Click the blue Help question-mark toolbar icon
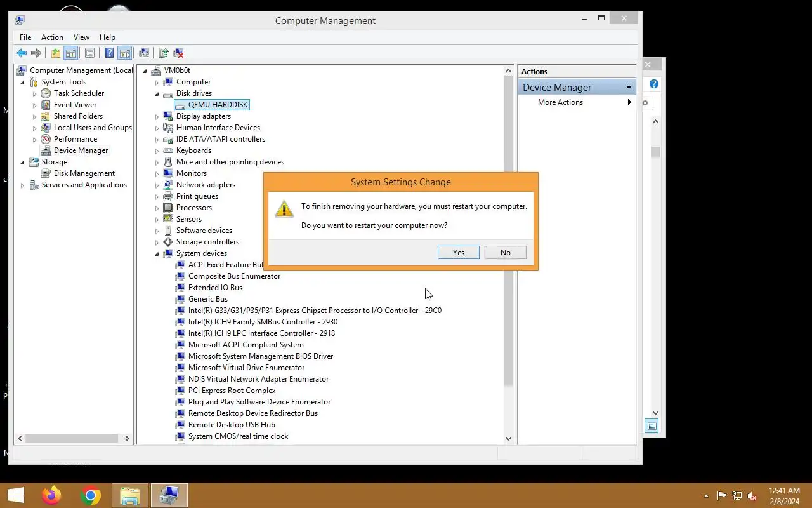Viewport: 812px width, 508px height. click(109, 53)
